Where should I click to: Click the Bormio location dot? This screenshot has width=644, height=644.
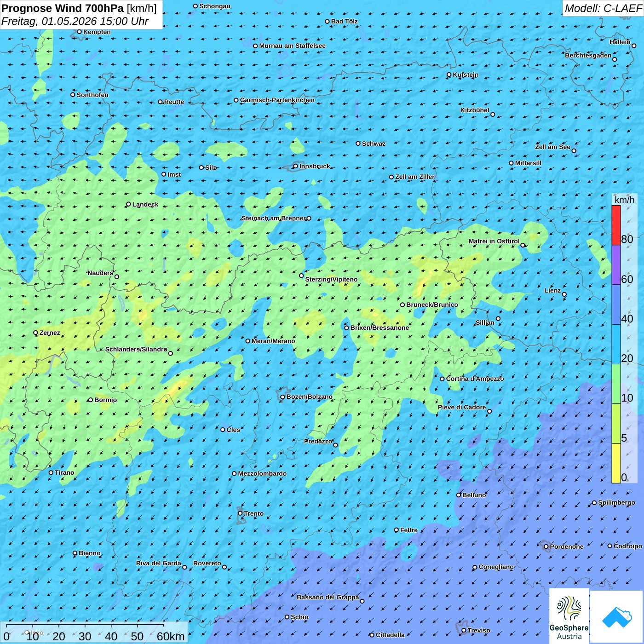91,400
